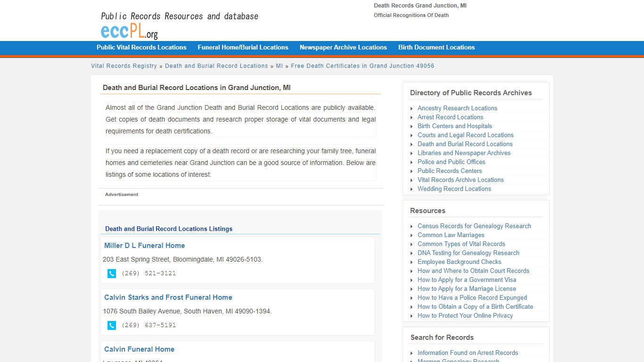Open How to Have a Police Record Expunged

pyautogui.click(x=472, y=297)
